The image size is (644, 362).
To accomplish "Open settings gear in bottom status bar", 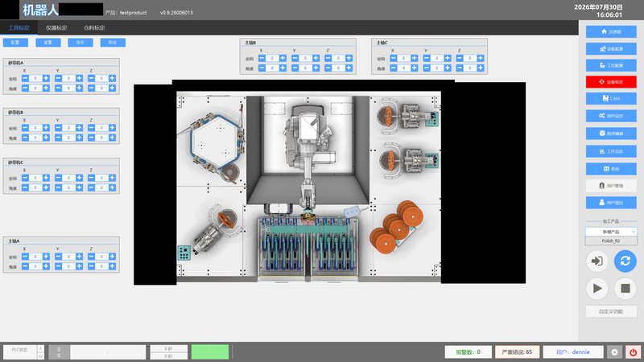I will point(614,352).
